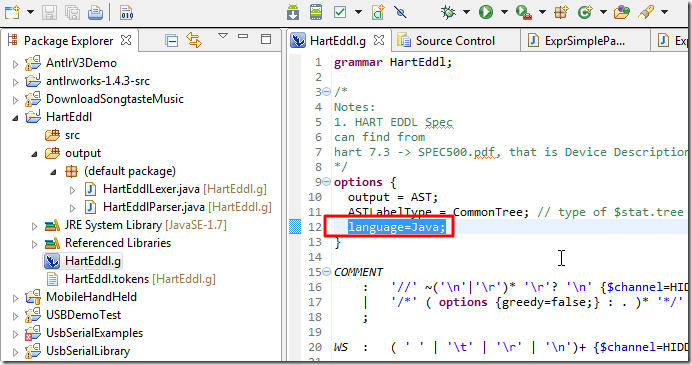Click the line 12 marker in the gutter
Viewport: 692px width, 365px height.
click(295, 227)
